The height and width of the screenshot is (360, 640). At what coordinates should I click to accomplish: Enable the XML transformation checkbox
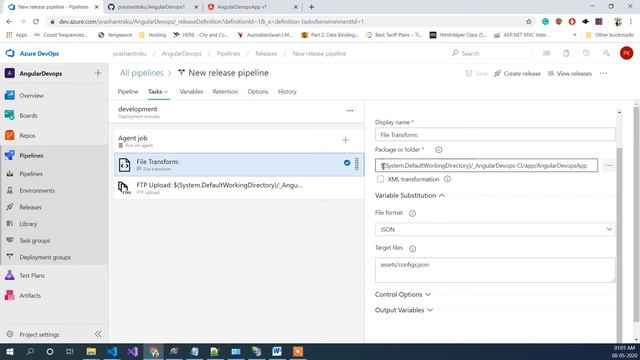tap(380, 179)
